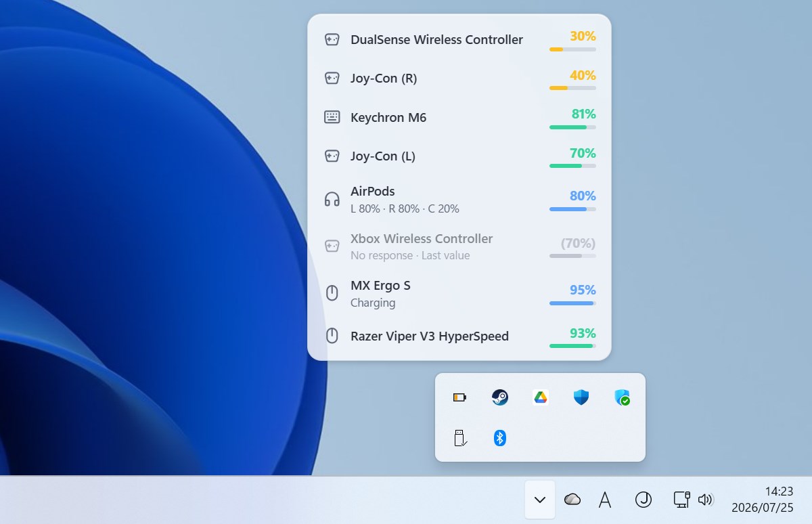Viewport: 812px width, 524px height.
Task: Click the input language A indicator
Action: pyautogui.click(x=605, y=500)
